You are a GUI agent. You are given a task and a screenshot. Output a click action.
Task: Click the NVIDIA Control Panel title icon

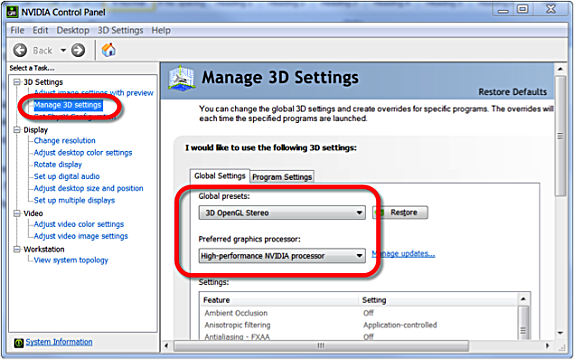(12, 12)
